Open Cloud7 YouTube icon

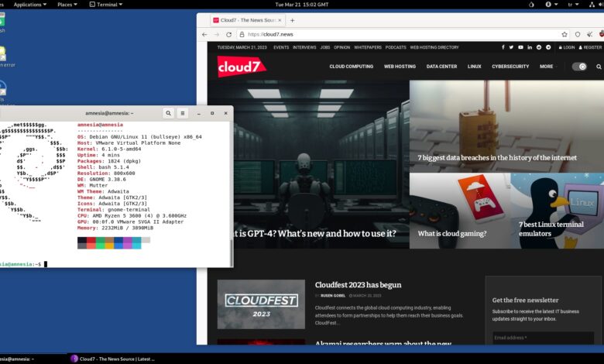click(x=520, y=47)
